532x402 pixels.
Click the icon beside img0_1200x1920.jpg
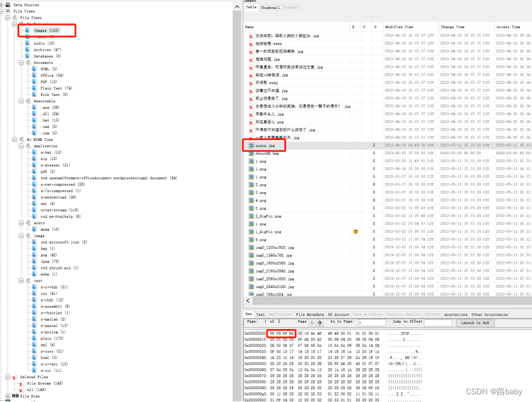point(252,247)
